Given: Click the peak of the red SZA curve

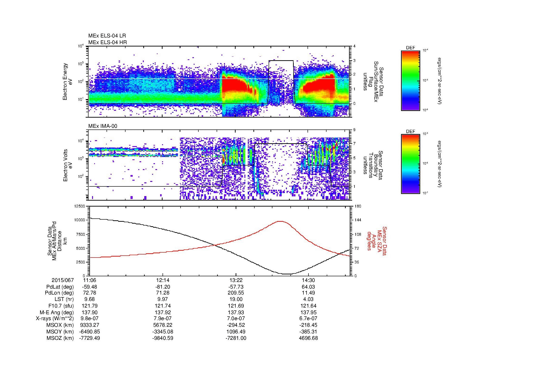Looking at the screenshot, I should 281,221.
